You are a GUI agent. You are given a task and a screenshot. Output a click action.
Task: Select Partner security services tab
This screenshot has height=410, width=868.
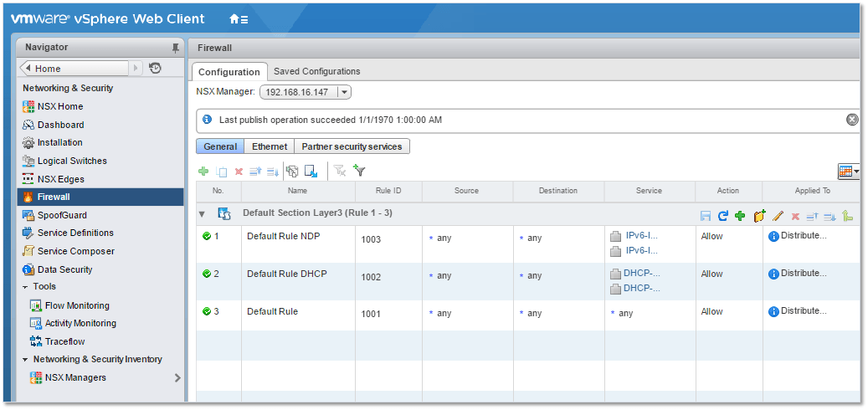point(352,146)
